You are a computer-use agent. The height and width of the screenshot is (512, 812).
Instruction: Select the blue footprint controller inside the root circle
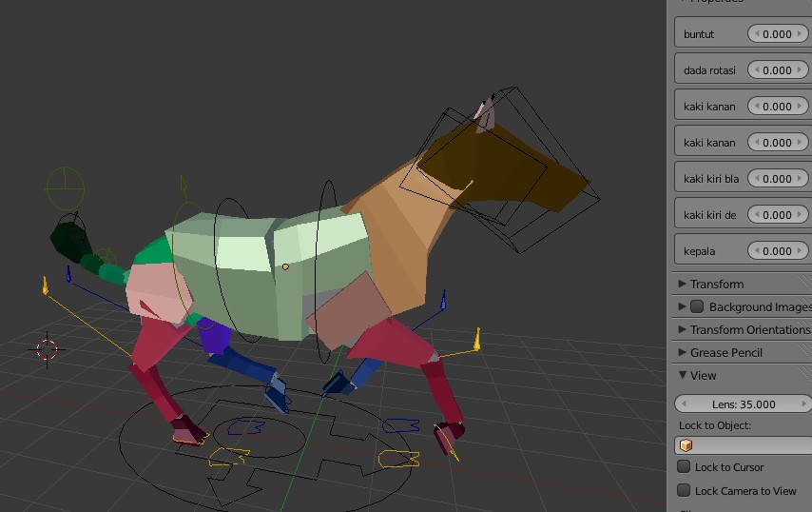(x=245, y=427)
